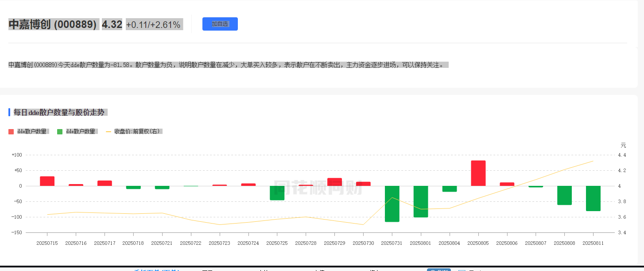The image size is (644, 271).
Task: Click the green bar for 20250725
Action: pyautogui.click(x=277, y=193)
